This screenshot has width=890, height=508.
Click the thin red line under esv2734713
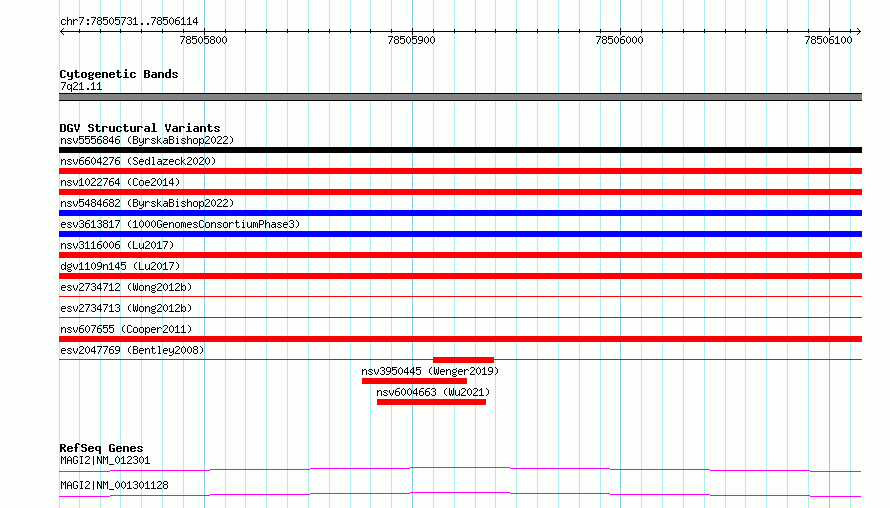click(460, 317)
